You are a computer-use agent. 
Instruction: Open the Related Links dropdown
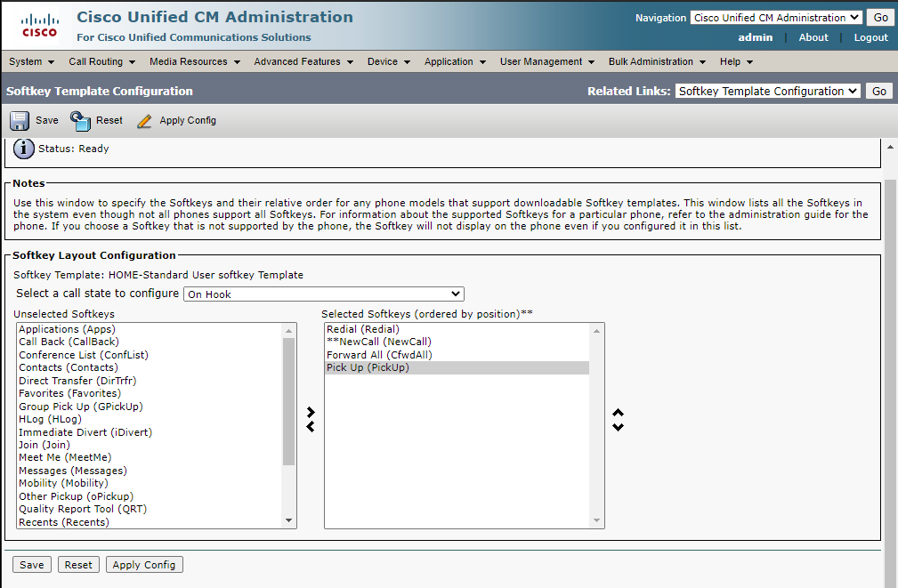(x=767, y=91)
